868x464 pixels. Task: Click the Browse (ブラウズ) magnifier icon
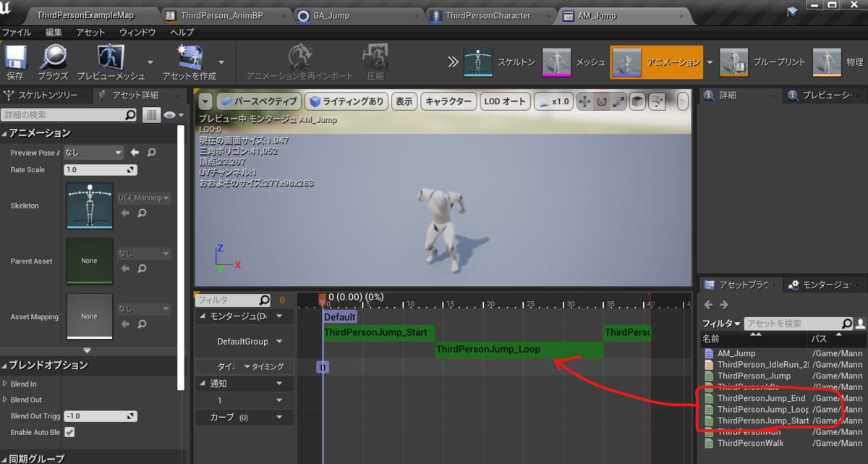[x=53, y=58]
